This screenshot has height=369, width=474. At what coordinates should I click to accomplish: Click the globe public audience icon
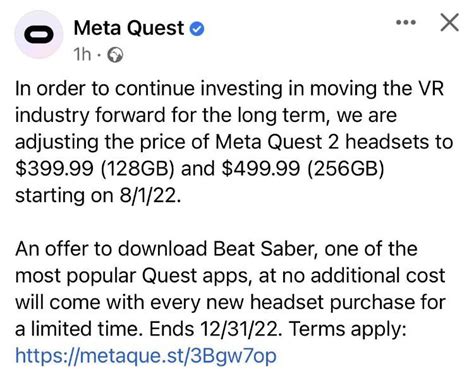coord(115,55)
